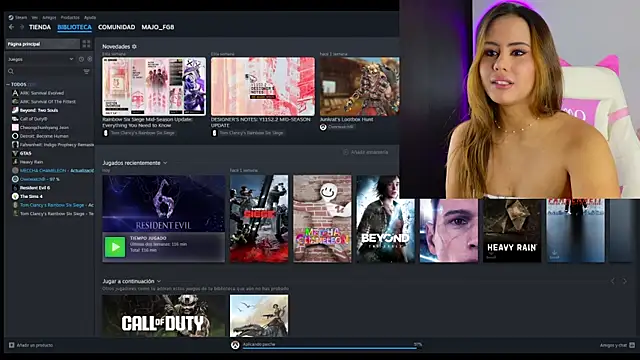
Task: Click the library search magnifier icon
Action: (11, 71)
